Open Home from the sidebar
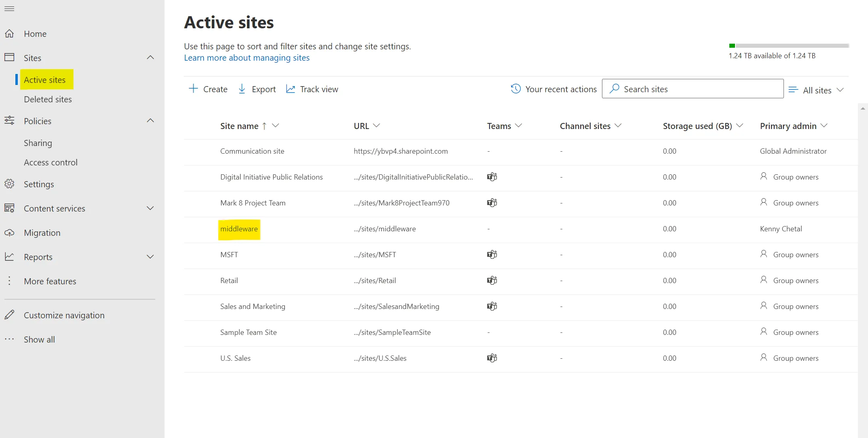This screenshot has height=438, width=868. point(35,34)
